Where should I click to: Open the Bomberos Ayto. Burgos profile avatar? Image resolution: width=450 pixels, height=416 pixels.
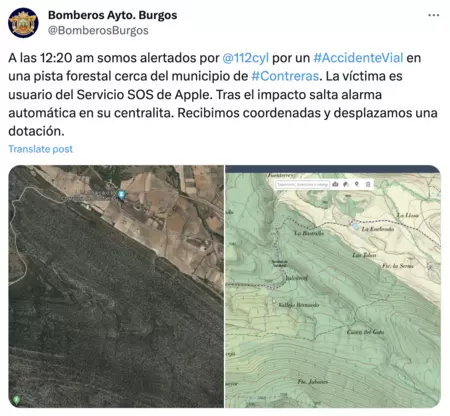point(23,23)
